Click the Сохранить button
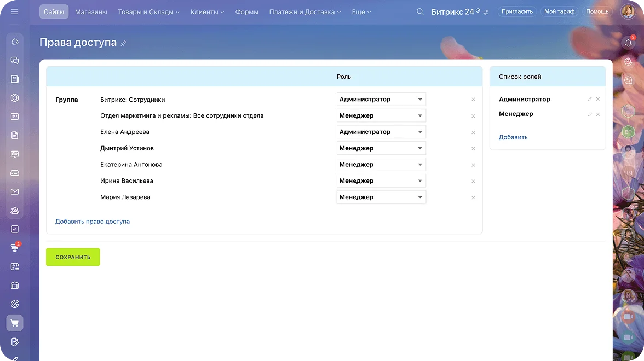Screen dimensions: 644x361 coord(73,257)
